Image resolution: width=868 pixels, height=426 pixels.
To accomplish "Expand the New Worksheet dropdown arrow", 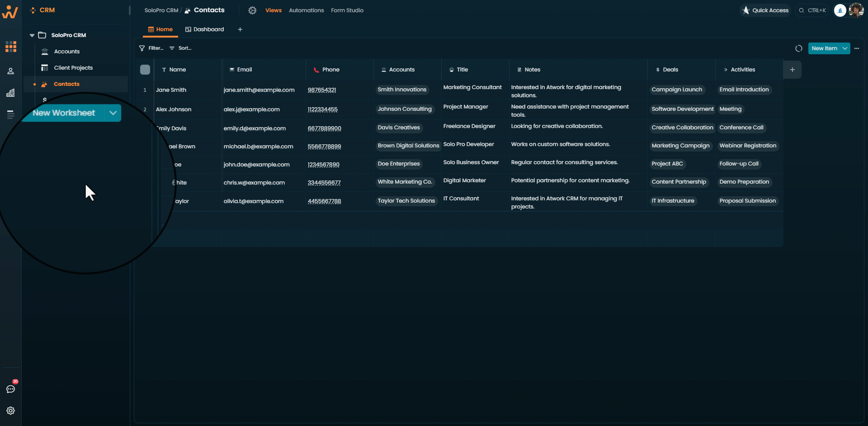I will point(113,113).
